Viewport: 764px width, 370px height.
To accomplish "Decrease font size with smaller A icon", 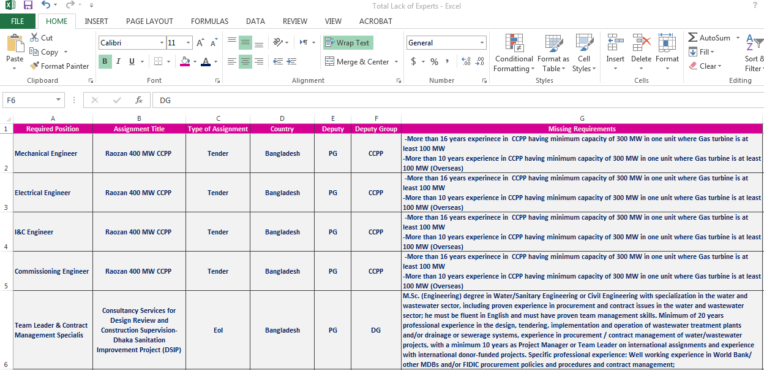I will 213,43.
